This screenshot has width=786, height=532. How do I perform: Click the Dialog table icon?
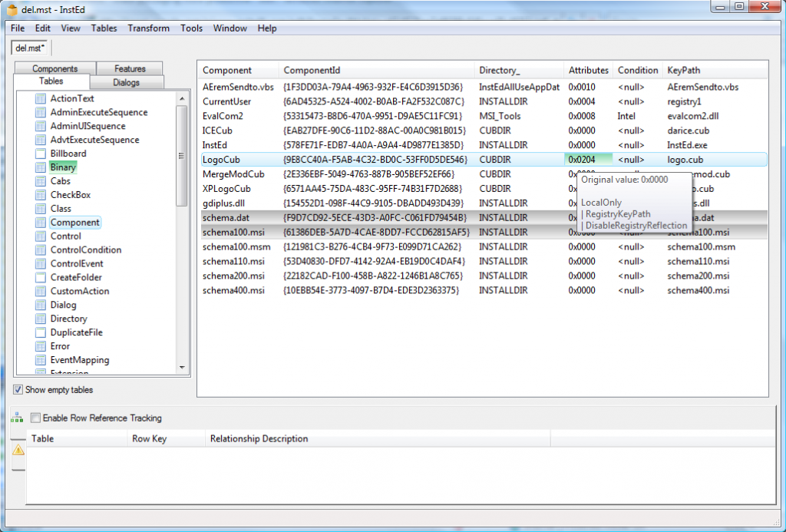coord(40,305)
